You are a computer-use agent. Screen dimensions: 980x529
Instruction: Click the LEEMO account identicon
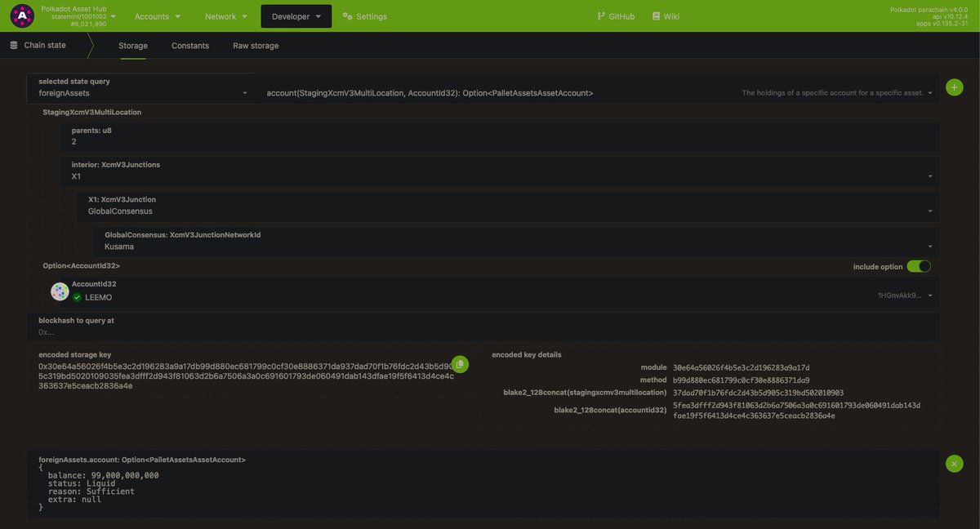(60, 291)
